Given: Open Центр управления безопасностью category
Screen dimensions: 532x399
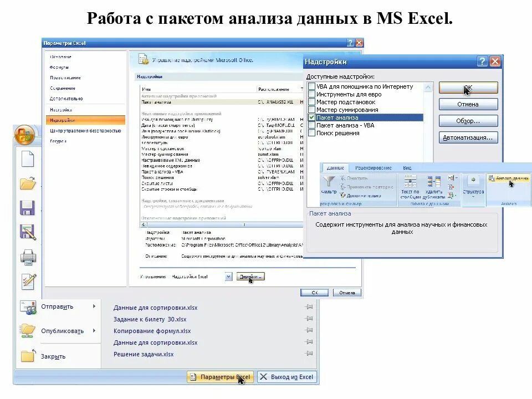Looking at the screenshot, I should coord(85,131).
